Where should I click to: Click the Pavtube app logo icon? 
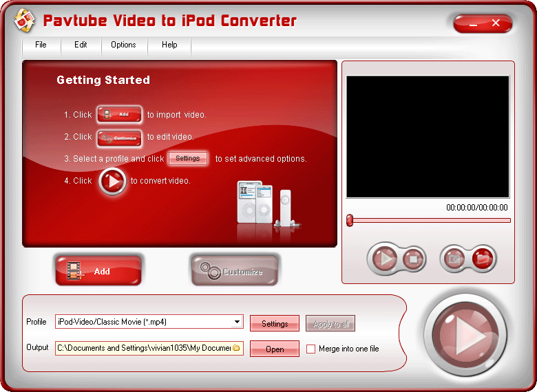click(x=23, y=21)
